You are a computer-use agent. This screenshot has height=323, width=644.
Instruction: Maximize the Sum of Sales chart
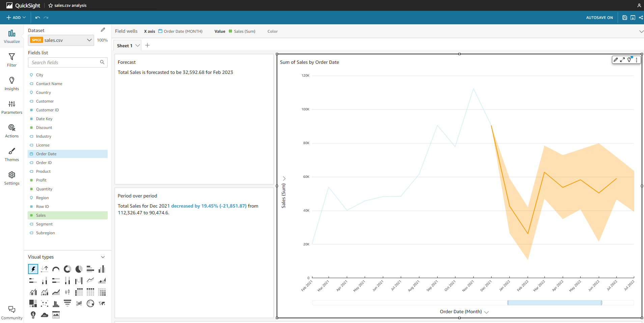[x=622, y=60]
